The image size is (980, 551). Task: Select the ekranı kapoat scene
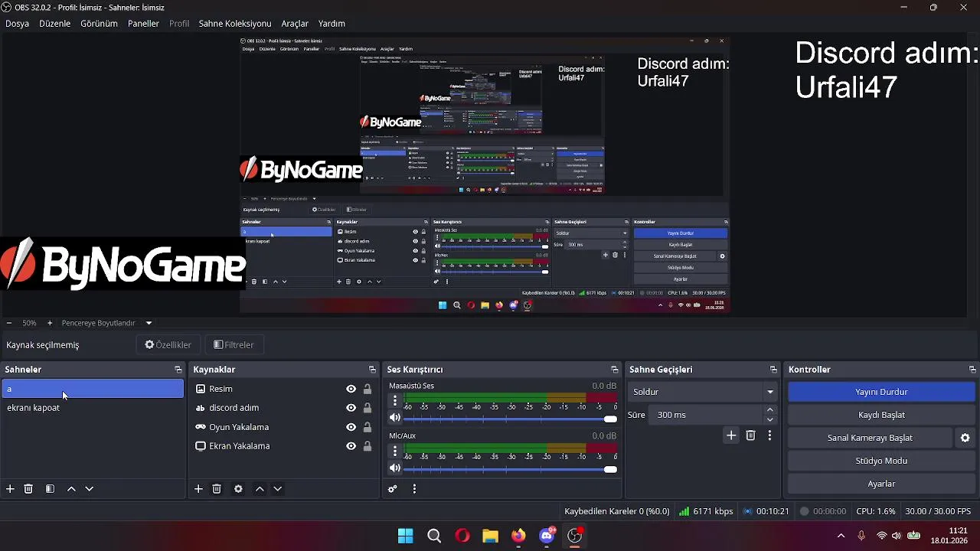(93, 408)
